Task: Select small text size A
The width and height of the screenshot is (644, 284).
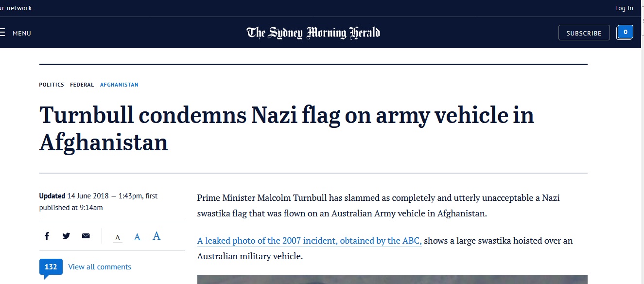Action: (x=118, y=238)
